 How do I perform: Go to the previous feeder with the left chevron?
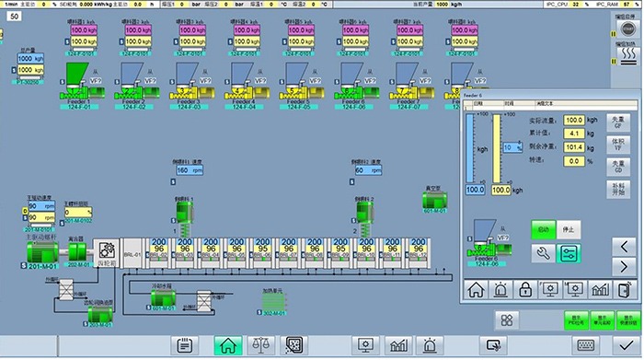[624, 247]
